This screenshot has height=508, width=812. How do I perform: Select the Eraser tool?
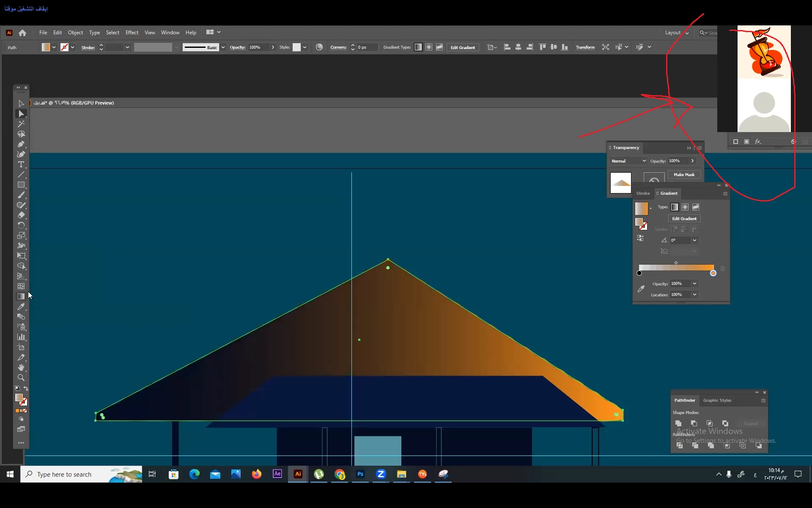click(21, 215)
